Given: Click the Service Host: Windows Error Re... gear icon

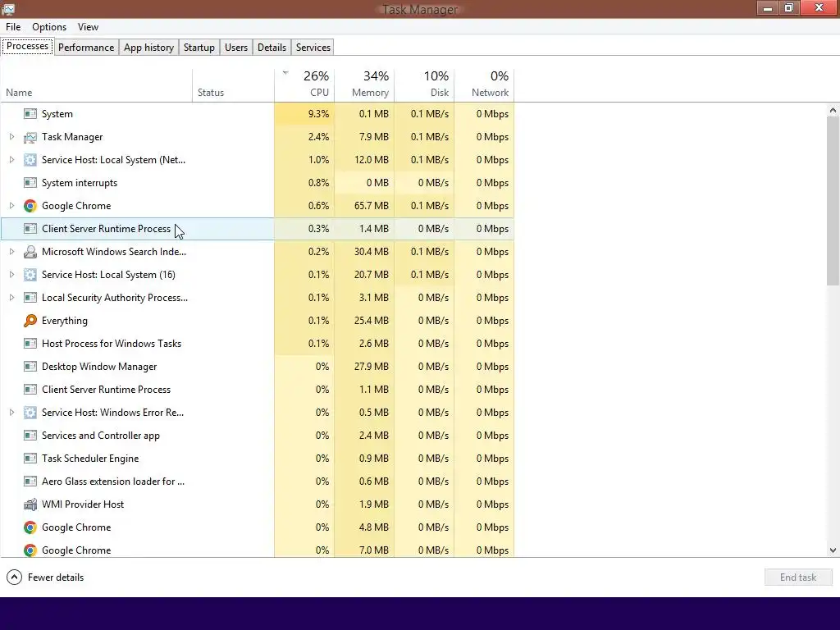Looking at the screenshot, I should click(x=30, y=413).
